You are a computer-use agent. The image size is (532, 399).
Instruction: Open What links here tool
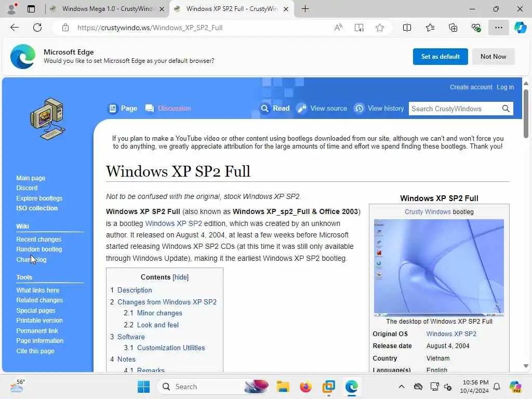(x=37, y=290)
